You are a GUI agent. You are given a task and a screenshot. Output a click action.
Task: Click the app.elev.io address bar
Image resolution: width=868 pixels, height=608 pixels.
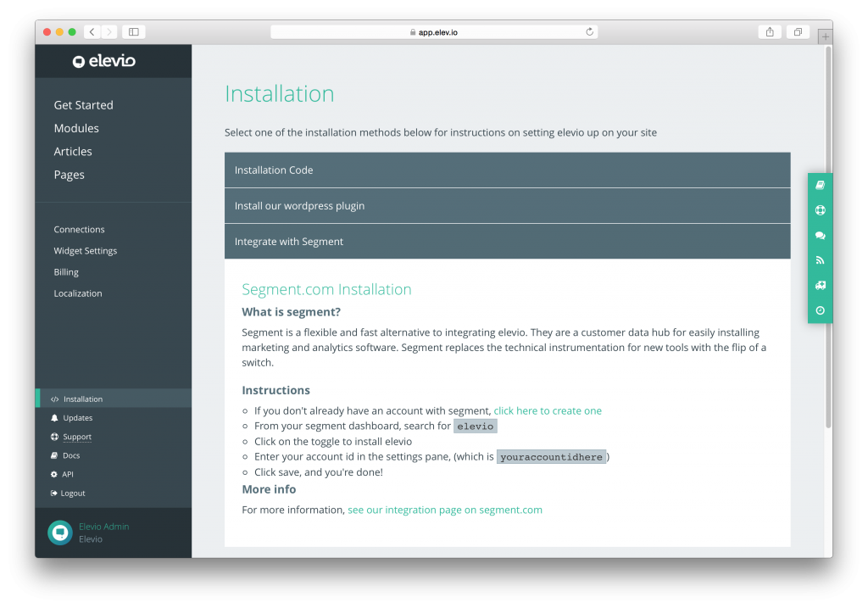pyautogui.click(x=433, y=32)
